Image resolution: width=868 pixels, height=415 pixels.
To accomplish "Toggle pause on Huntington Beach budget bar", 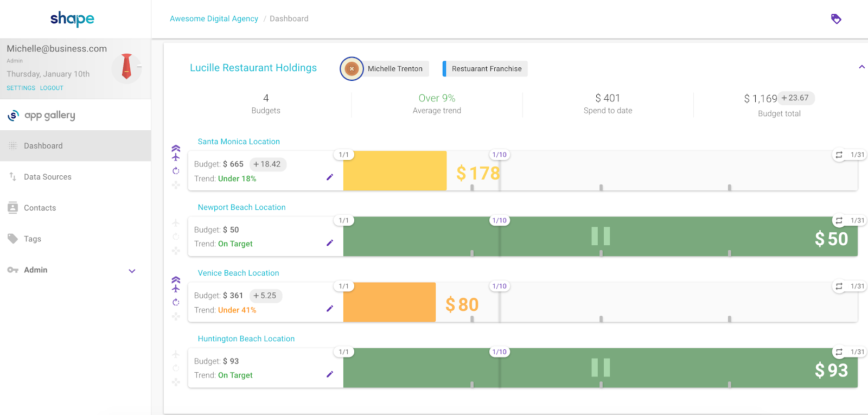I will point(601,368).
